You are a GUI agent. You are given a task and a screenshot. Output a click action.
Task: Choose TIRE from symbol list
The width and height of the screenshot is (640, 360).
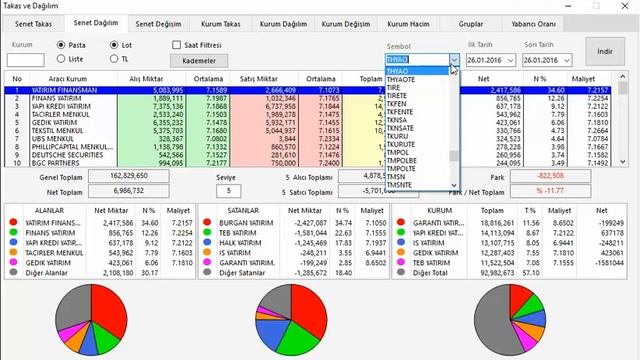pyautogui.click(x=417, y=87)
